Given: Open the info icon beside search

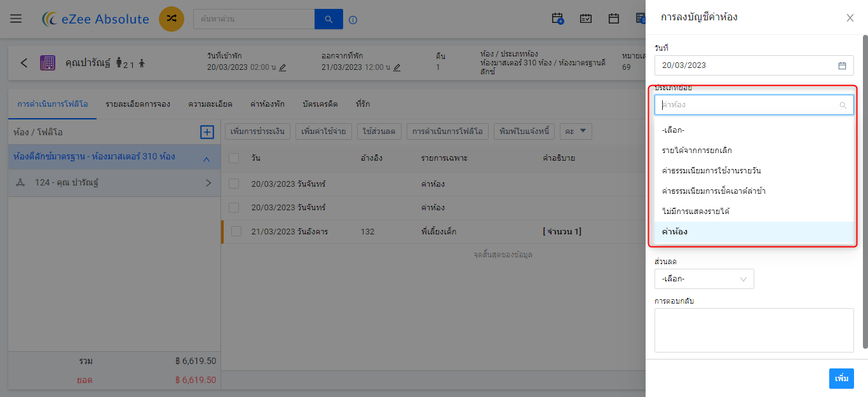Looking at the screenshot, I should (x=353, y=20).
